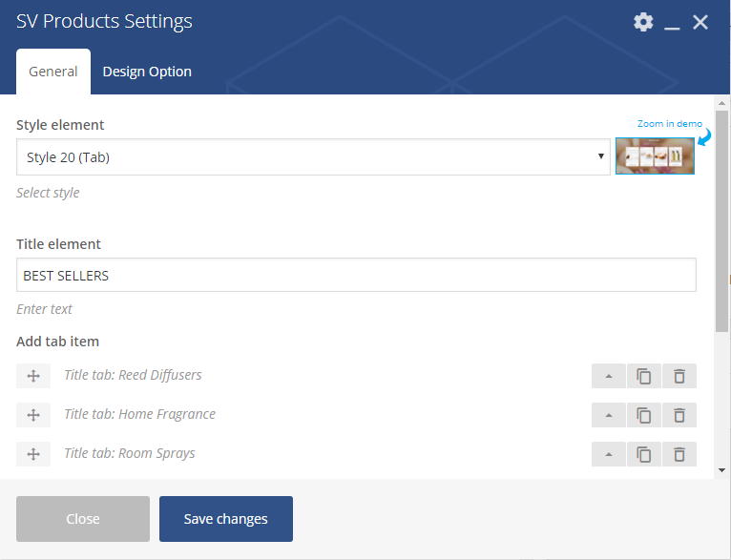Collapse the Reed Diffusers tab item
Viewport: 731px width, 560px height.
pos(609,376)
